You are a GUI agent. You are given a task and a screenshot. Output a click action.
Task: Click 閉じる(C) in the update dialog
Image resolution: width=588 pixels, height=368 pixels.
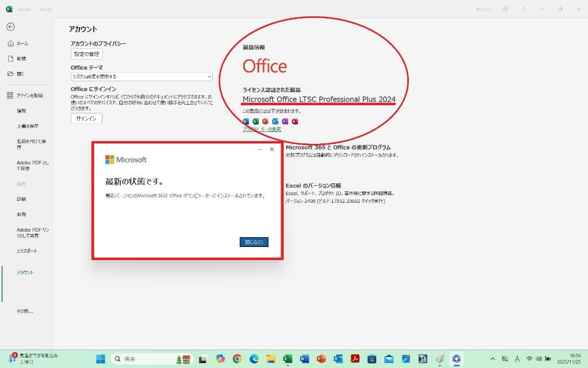[x=253, y=242]
